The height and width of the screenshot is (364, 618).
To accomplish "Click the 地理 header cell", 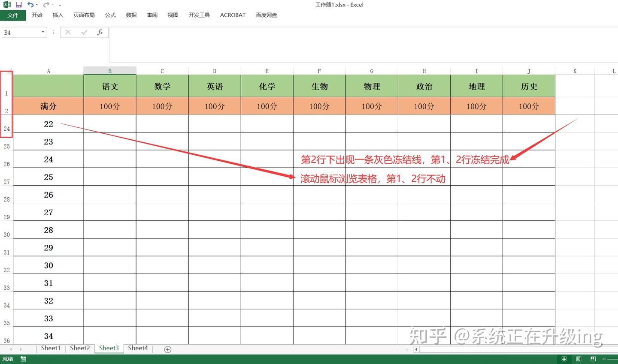I will pyautogui.click(x=476, y=86).
